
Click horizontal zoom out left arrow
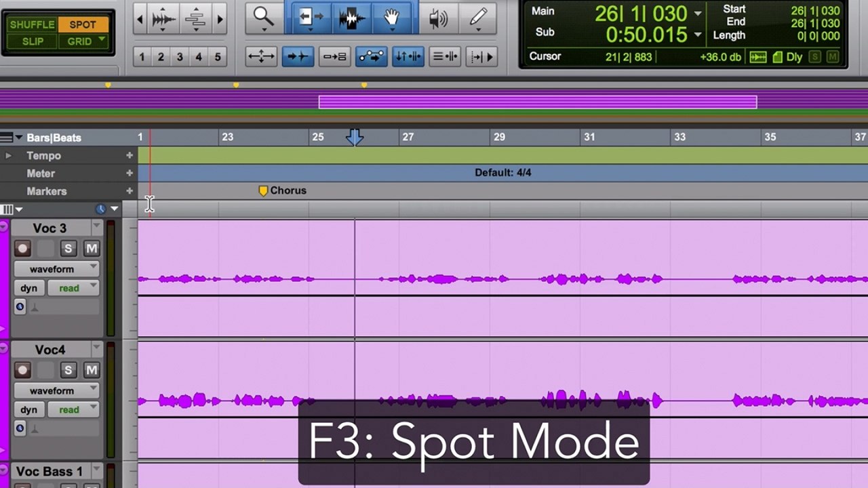click(140, 20)
